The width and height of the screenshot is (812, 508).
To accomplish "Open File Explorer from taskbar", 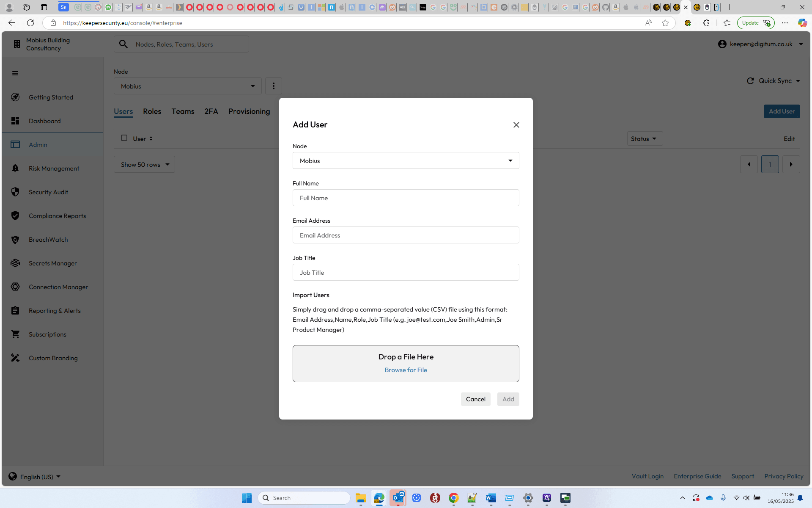I will coord(360,498).
